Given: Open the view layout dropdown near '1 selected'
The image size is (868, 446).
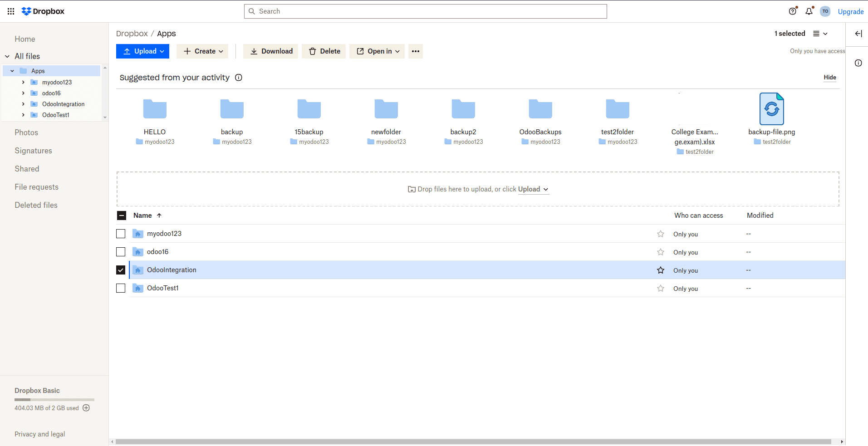Looking at the screenshot, I should coord(819,33).
